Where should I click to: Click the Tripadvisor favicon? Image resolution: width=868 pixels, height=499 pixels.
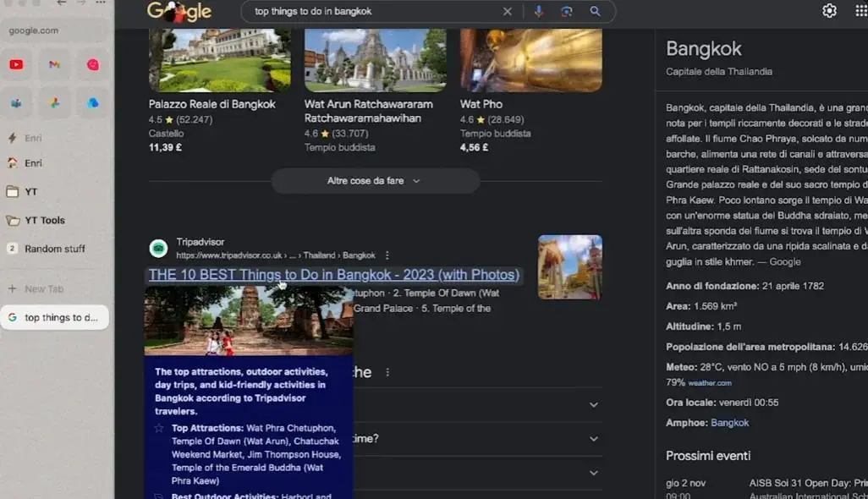click(158, 249)
